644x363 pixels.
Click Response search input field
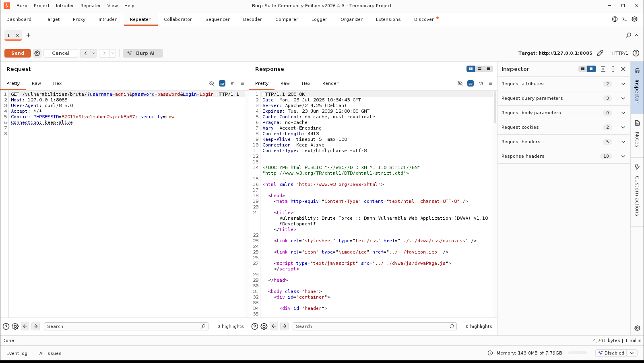coord(375,326)
